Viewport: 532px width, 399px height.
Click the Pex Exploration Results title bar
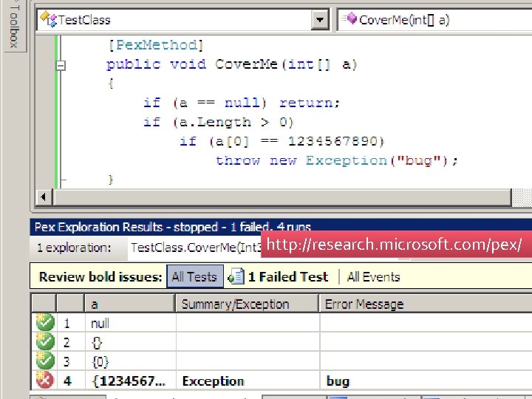tap(281, 227)
